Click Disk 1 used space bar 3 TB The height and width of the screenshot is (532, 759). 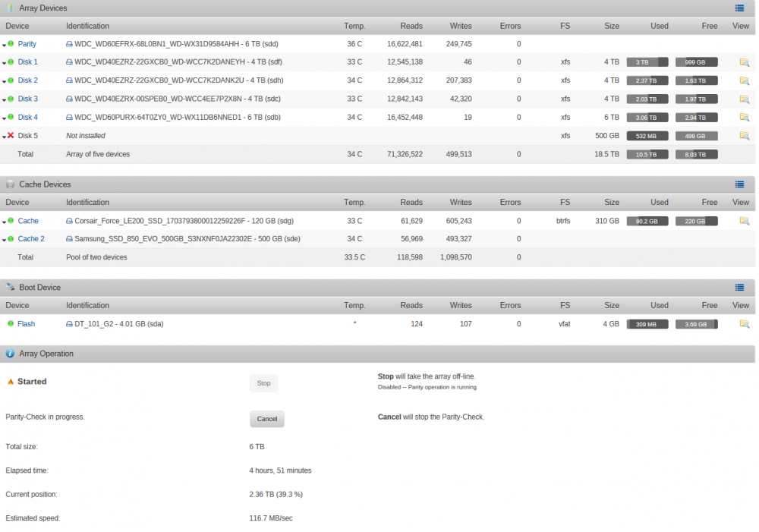point(647,62)
